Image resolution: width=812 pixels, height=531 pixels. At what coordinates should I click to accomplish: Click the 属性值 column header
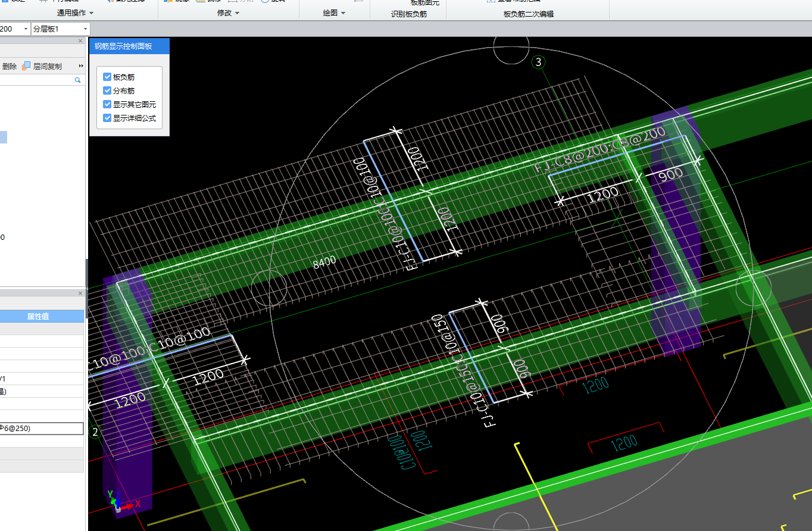point(38,317)
